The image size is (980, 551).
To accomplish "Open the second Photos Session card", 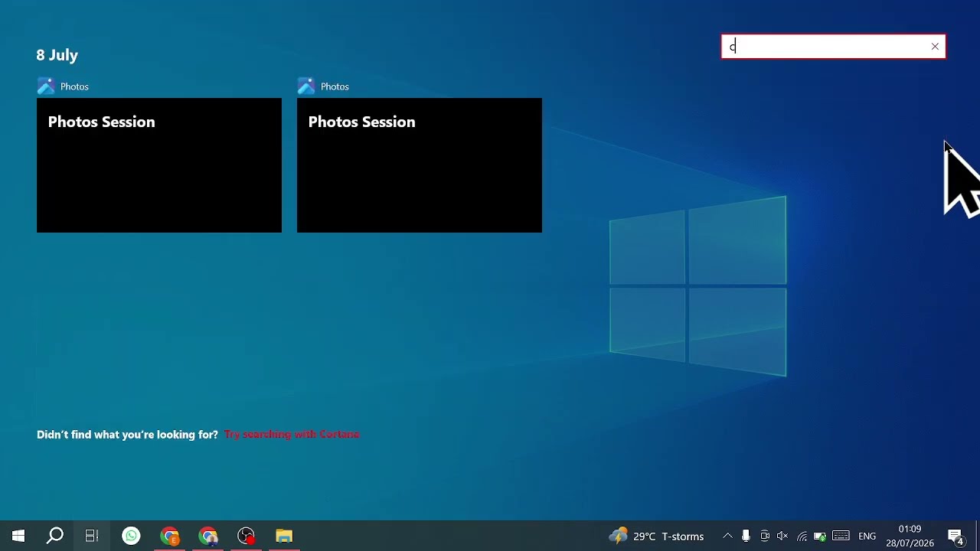I will click(x=420, y=165).
